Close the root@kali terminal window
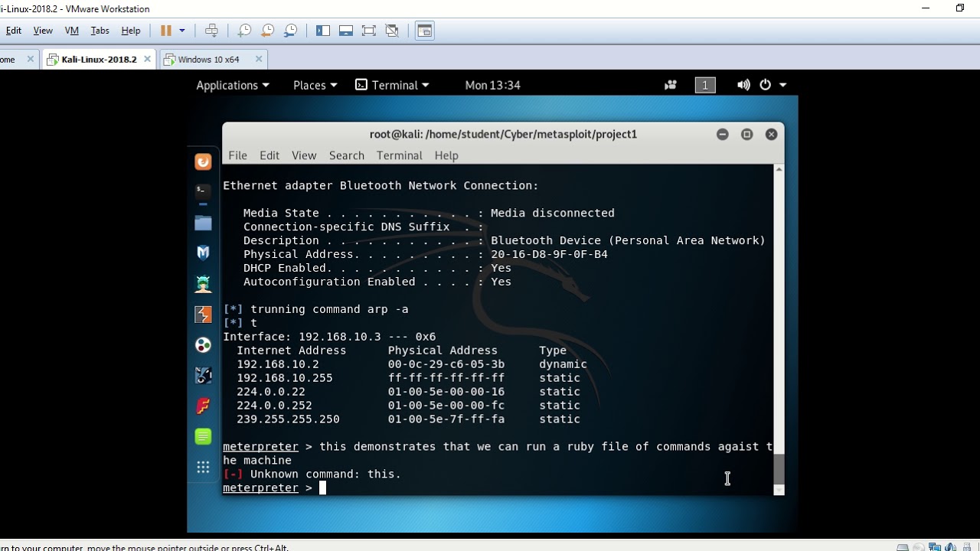Screen dimensions: 980x551 tap(771, 134)
